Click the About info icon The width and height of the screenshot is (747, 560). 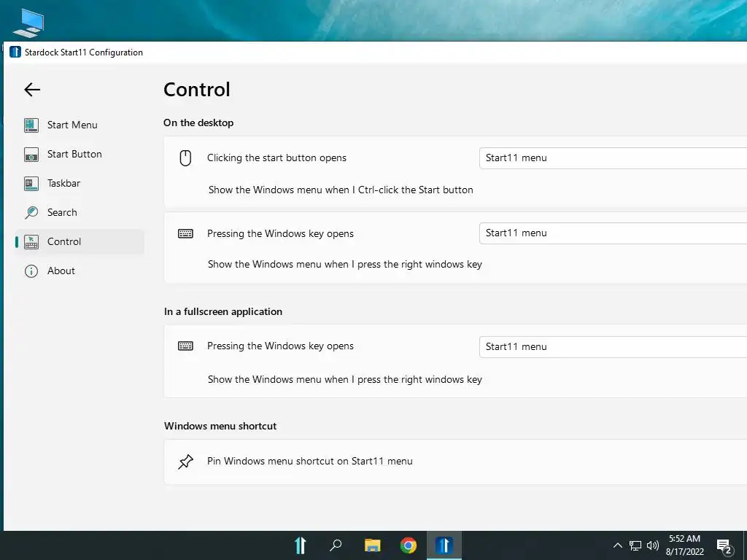[x=31, y=271]
